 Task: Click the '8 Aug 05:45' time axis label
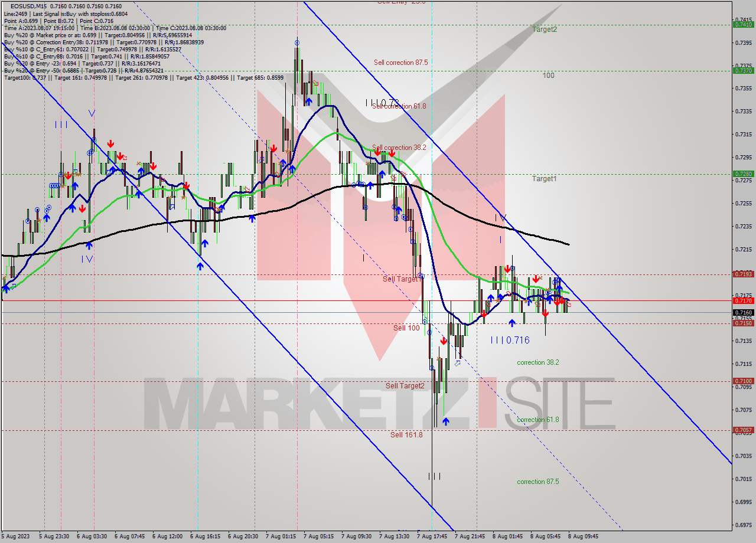[x=545, y=537]
